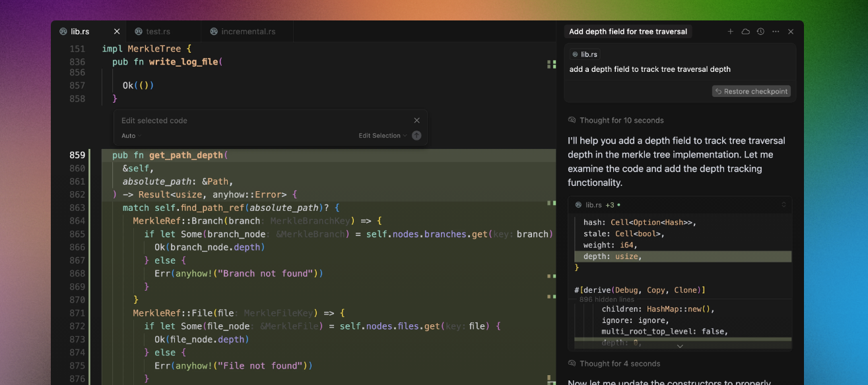The image size is (868, 385).
Task: Open chat history clock icon
Action: pos(760,32)
